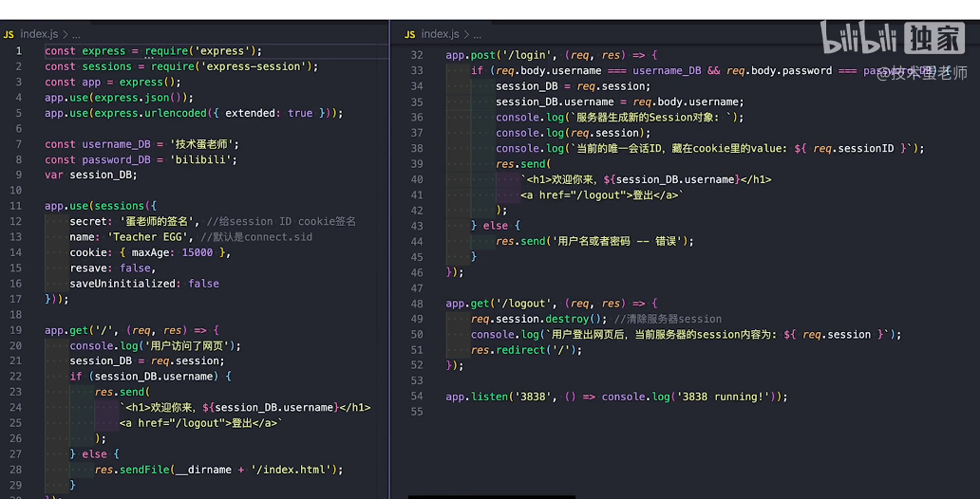Click 'var session_DB;' on line 9
980x499 pixels.
(90, 175)
